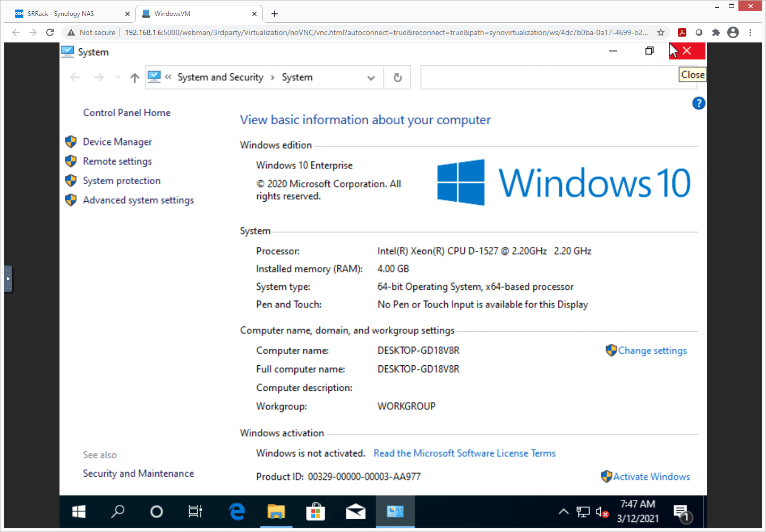
Task: Open Remote settings link
Action: 117,161
